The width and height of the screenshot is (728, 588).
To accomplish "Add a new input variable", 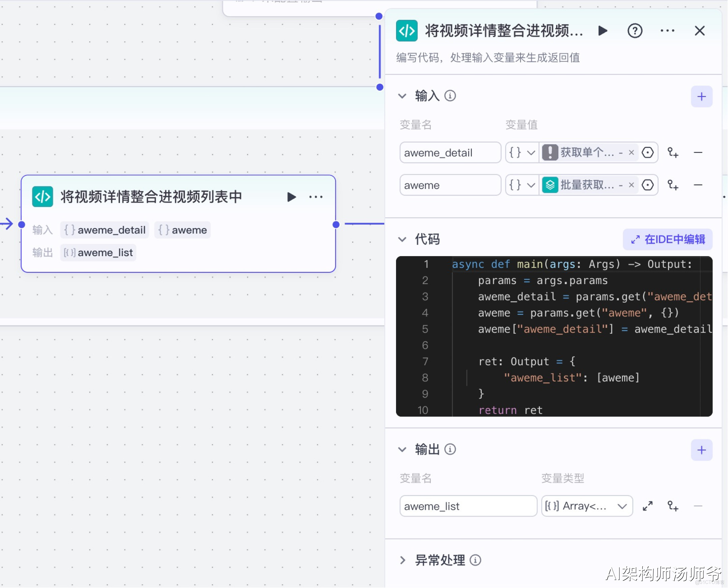I will pyautogui.click(x=701, y=96).
